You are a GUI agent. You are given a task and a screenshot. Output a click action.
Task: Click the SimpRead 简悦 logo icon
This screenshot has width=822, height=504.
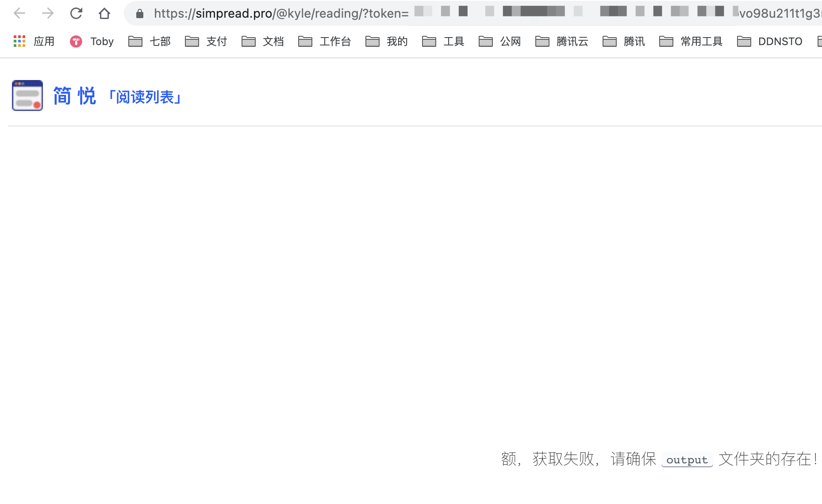[27, 95]
